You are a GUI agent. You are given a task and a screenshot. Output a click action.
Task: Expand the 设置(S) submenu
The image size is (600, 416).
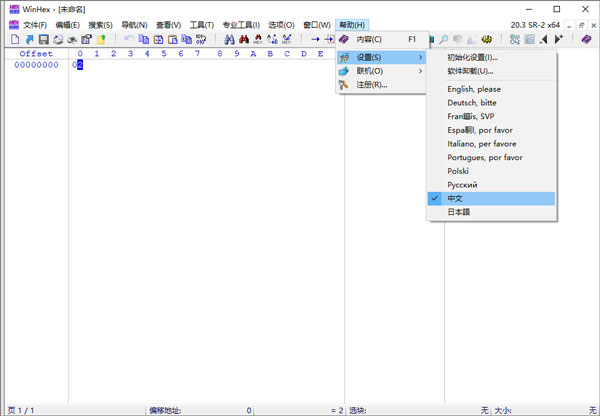pyautogui.click(x=382, y=57)
